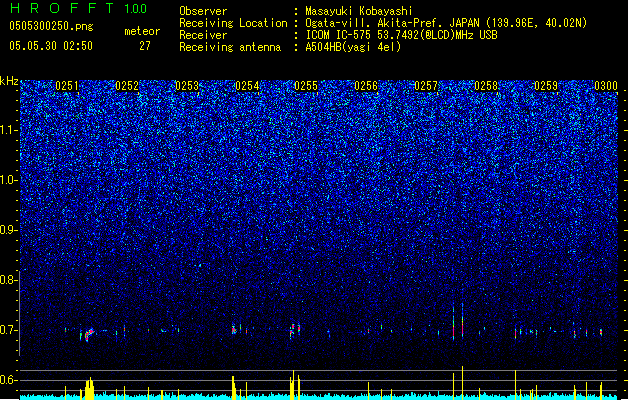
Task: Click the tall double echo before 0258
Action: click(x=458, y=321)
